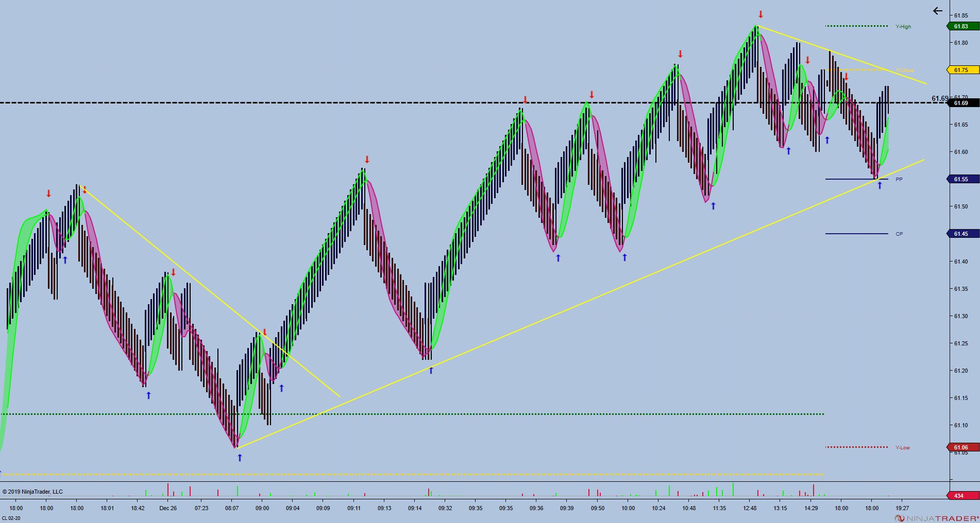This screenshot has height=523, width=980.
Task: Select the long rising yellow trendline
Action: click(581, 304)
